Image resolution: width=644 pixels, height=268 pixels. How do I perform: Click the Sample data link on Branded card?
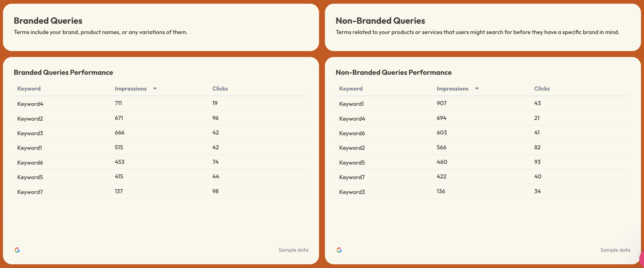[x=293, y=250]
